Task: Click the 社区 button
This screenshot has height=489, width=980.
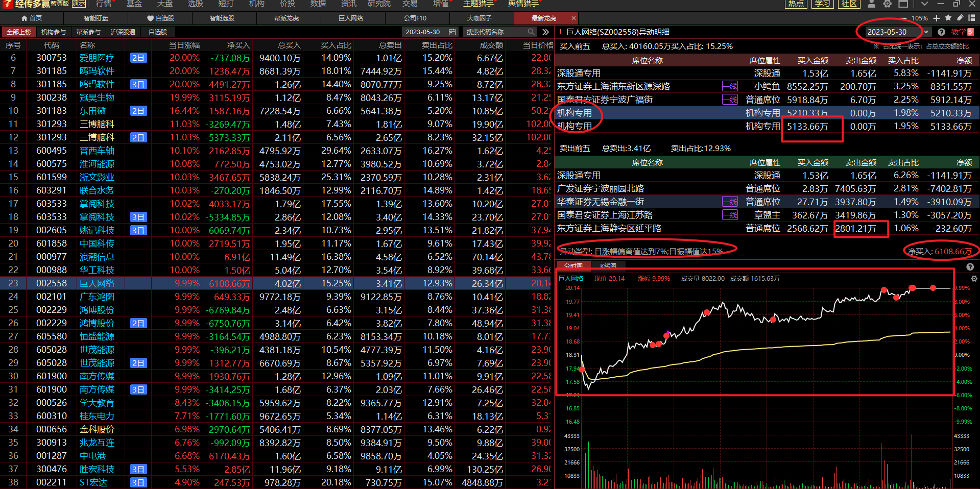Action: point(849,4)
